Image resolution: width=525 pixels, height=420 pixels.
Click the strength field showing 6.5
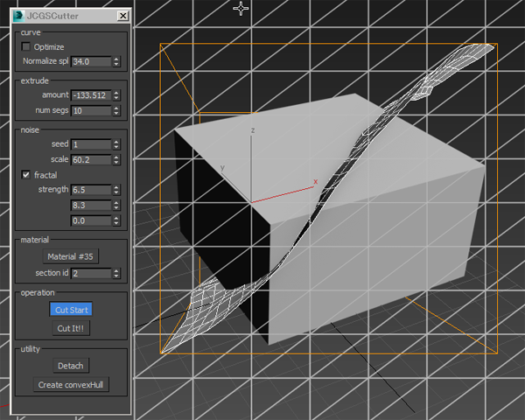tap(91, 190)
